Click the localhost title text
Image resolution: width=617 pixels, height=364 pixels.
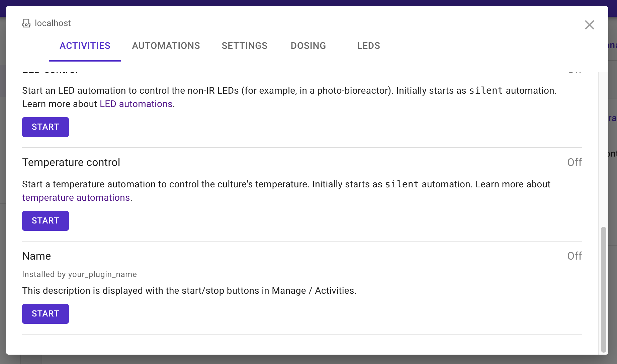53,23
